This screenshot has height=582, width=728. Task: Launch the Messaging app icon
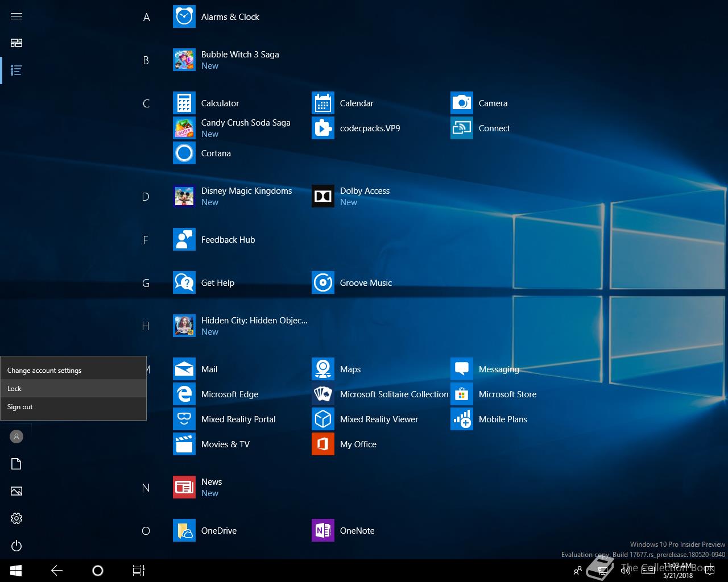tap(462, 369)
